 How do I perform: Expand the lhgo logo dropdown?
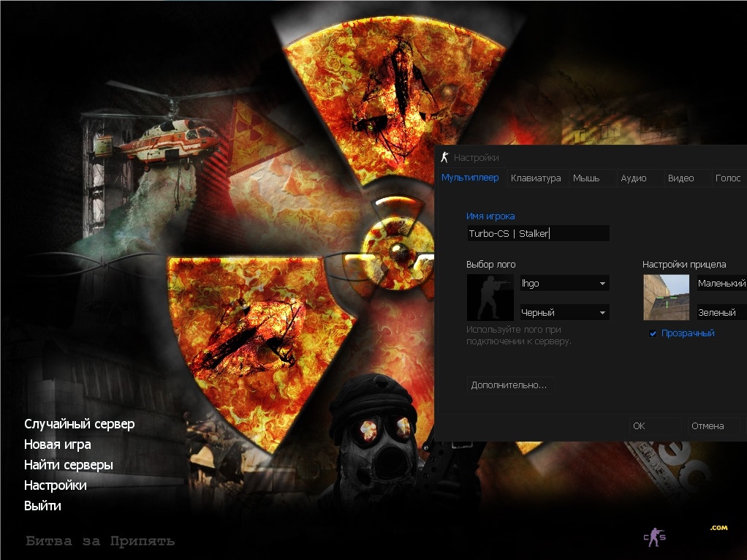coord(564,284)
